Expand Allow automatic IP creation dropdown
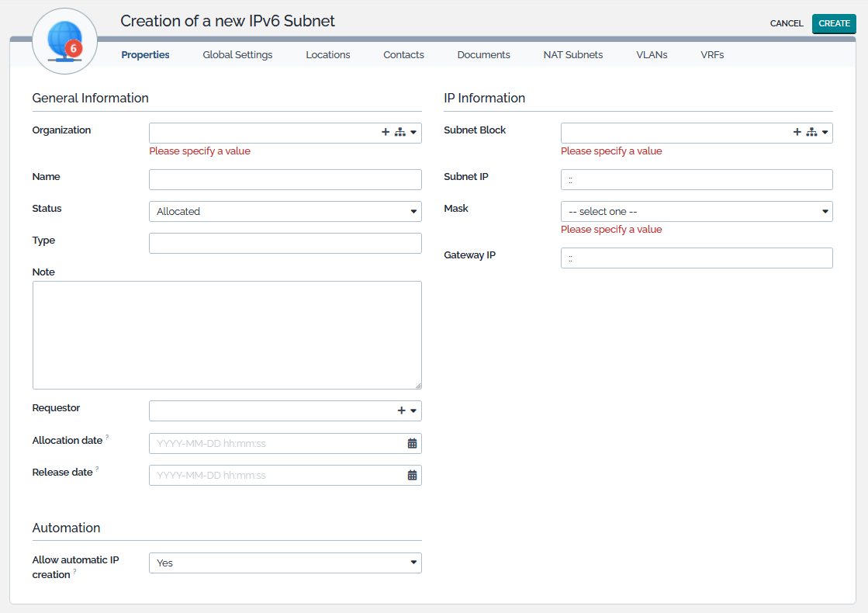 (285, 563)
